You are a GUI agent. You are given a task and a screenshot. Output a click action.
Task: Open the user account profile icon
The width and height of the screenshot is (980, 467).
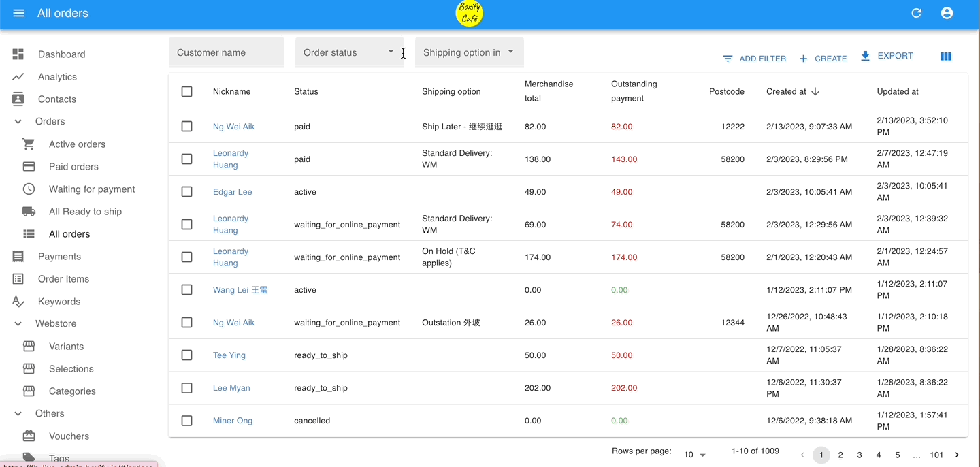(x=947, y=13)
